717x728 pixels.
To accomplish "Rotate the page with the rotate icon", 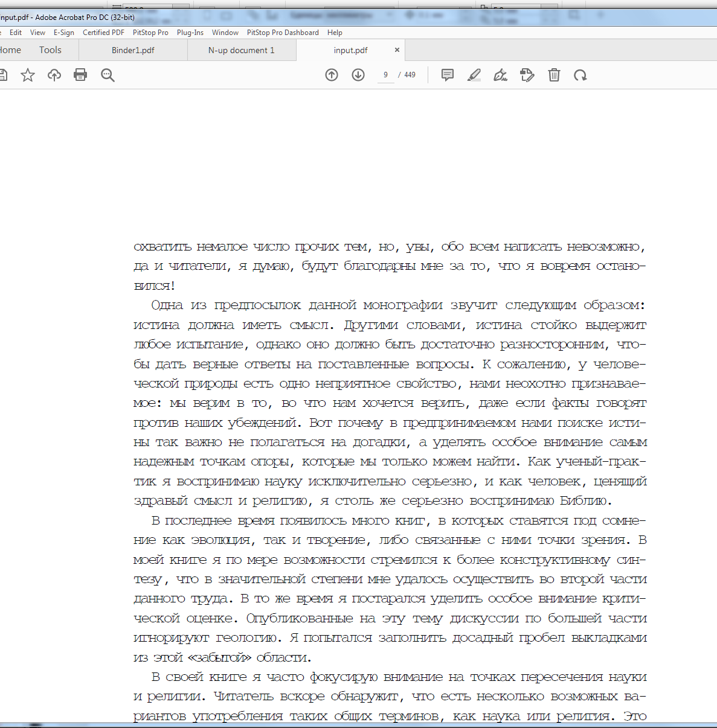I will coord(580,75).
